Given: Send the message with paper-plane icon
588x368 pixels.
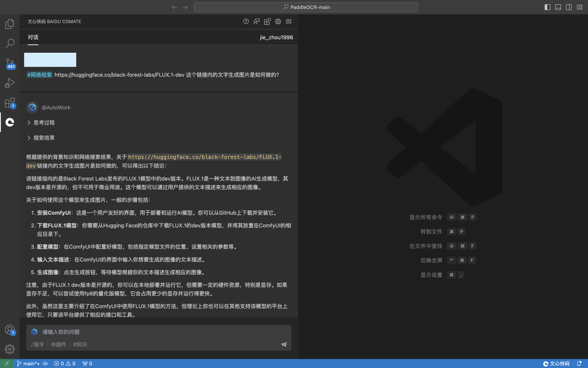Looking at the screenshot, I should pos(284,344).
